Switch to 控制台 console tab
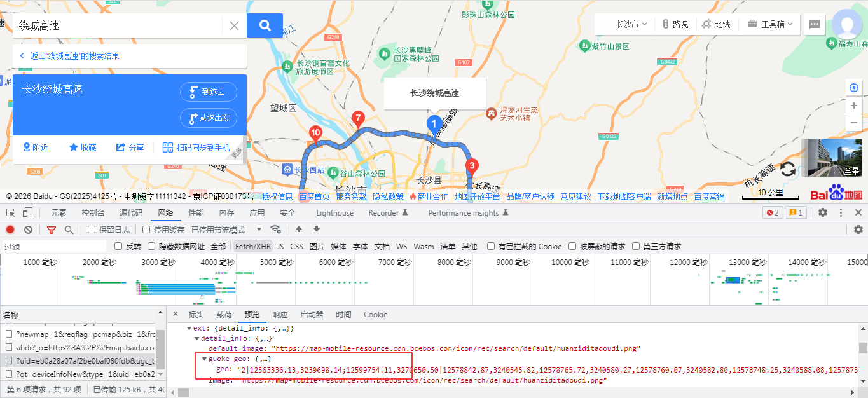The image size is (868, 398). pyautogui.click(x=93, y=212)
